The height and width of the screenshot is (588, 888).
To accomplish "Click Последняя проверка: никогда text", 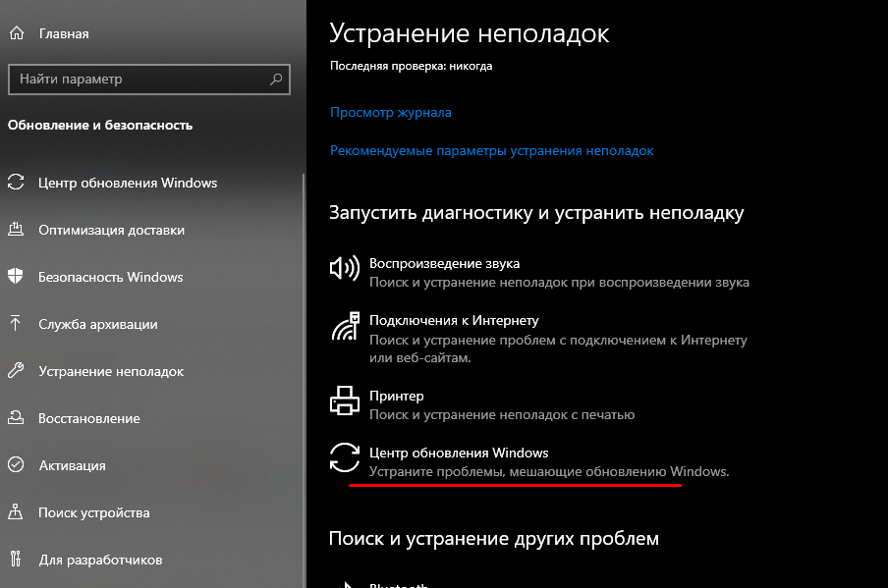I will [412, 66].
